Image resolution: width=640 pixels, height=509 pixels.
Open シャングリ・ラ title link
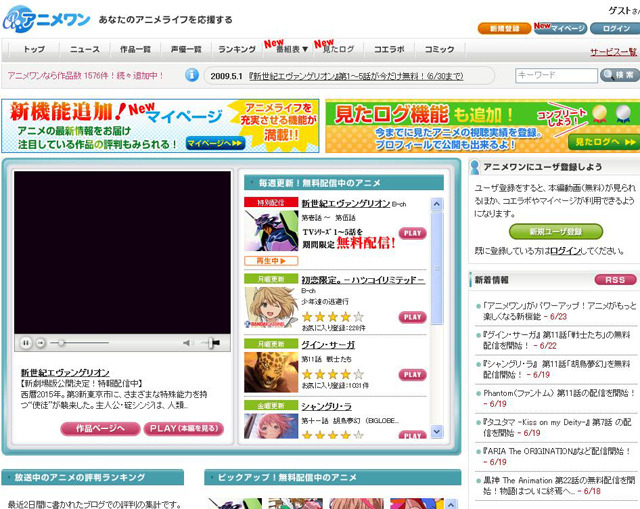coord(327,407)
